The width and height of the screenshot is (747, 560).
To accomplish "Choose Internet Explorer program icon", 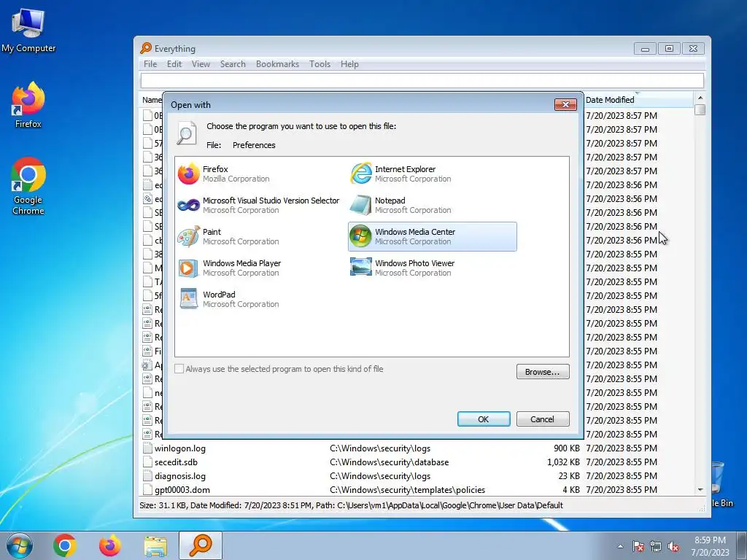I will point(360,174).
